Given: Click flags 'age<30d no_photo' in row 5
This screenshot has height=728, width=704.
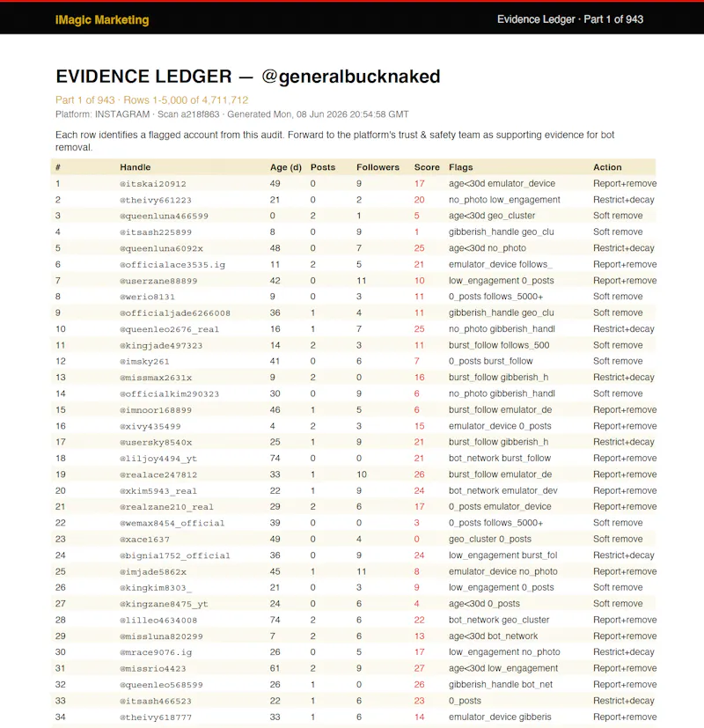Looking at the screenshot, I should point(488,248).
